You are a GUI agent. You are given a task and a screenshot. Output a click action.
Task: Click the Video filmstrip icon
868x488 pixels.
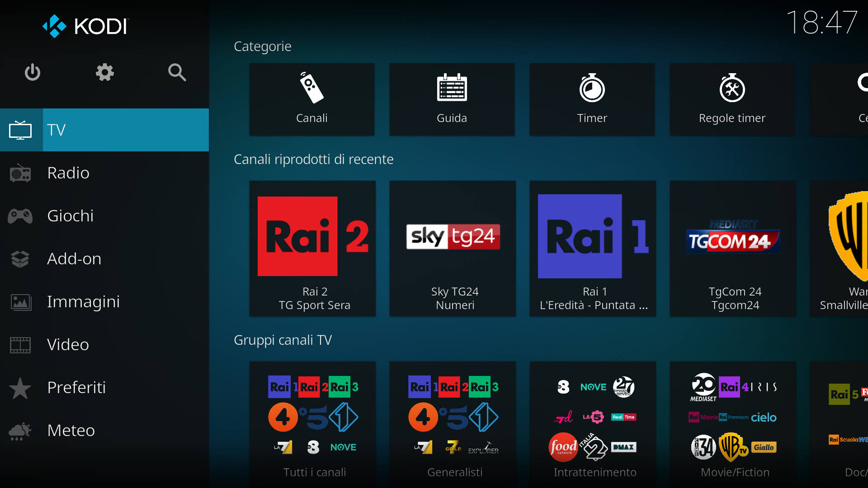point(20,345)
